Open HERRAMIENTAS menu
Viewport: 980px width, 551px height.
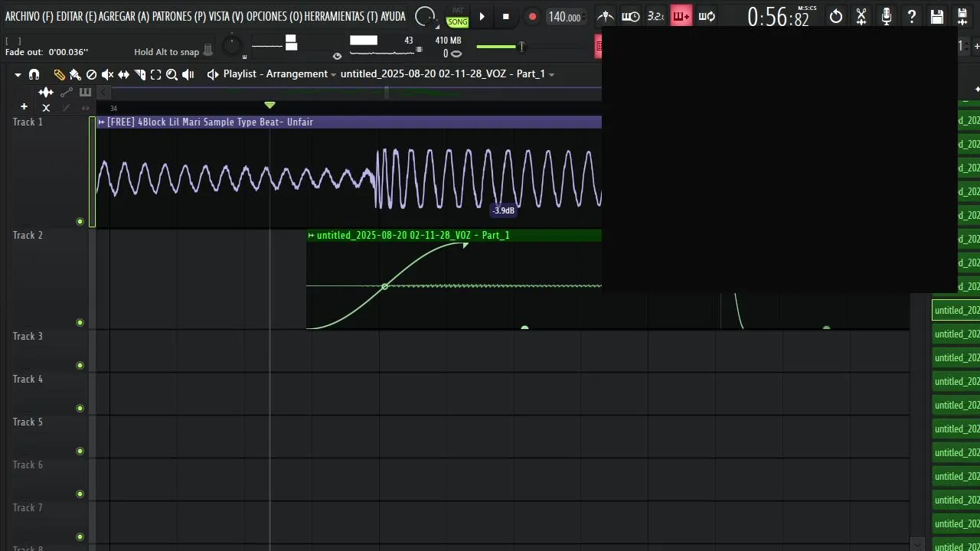click(x=341, y=17)
